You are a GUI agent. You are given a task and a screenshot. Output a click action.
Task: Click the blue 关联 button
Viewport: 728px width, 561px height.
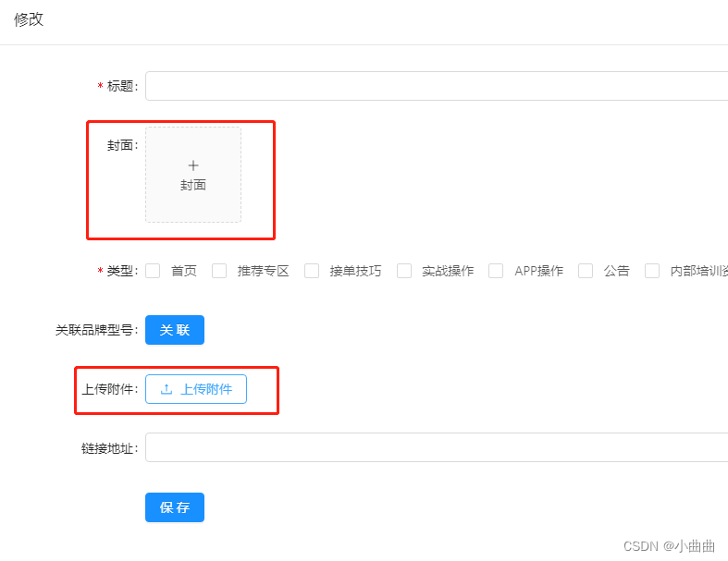(x=175, y=330)
